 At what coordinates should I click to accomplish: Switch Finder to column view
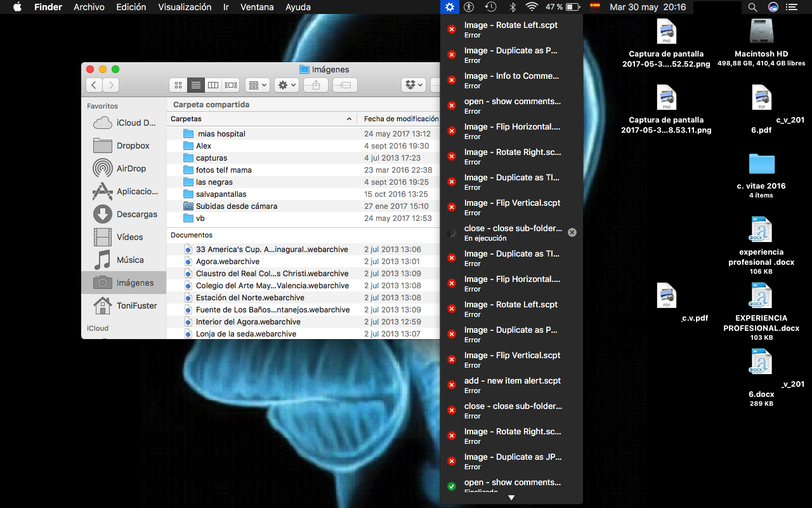click(213, 85)
